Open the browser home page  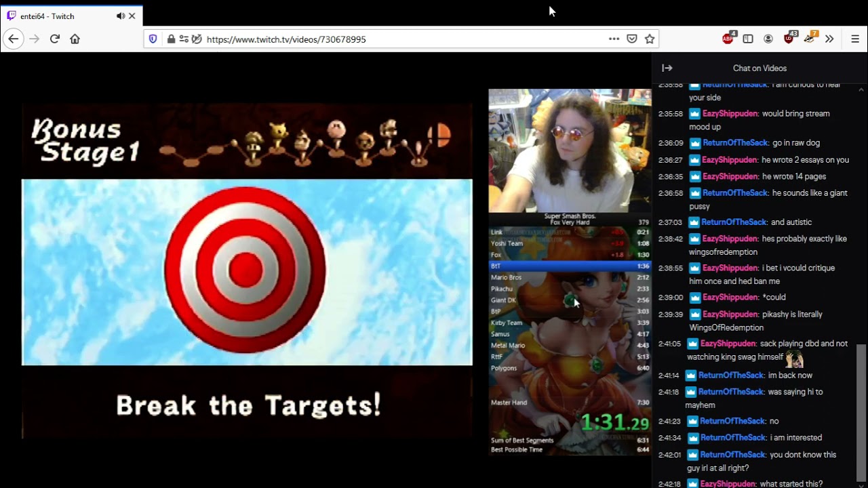[x=75, y=39]
